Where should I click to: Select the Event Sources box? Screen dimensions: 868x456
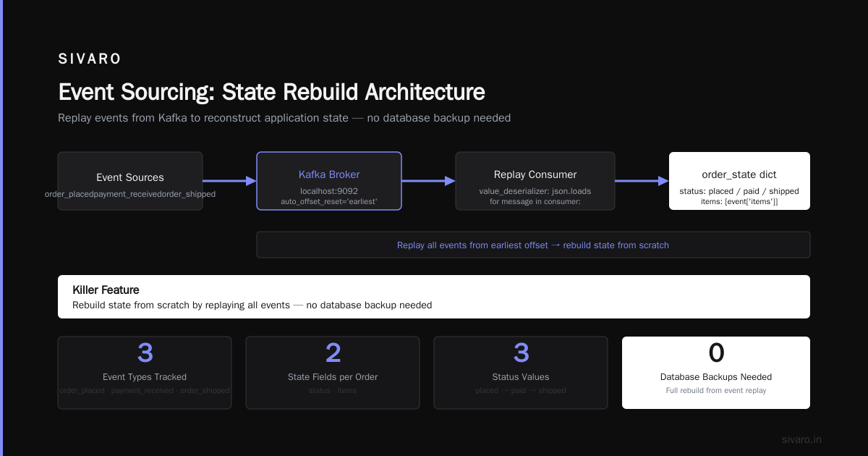click(x=130, y=181)
